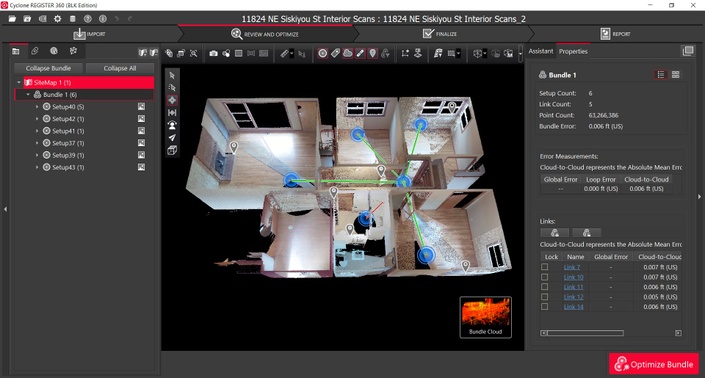Click the Links table horizontal scrollbar
The height and width of the screenshot is (378, 705).
pyautogui.click(x=585, y=333)
